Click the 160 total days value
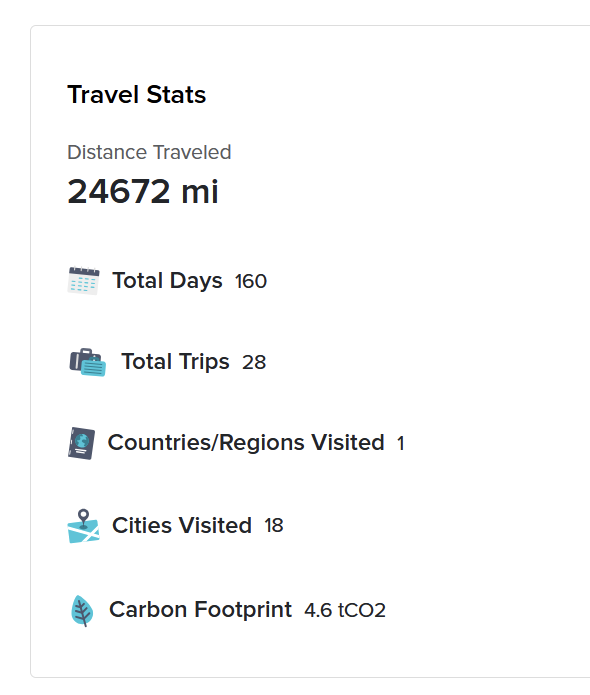The height and width of the screenshot is (695, 590). click(251, 281)
